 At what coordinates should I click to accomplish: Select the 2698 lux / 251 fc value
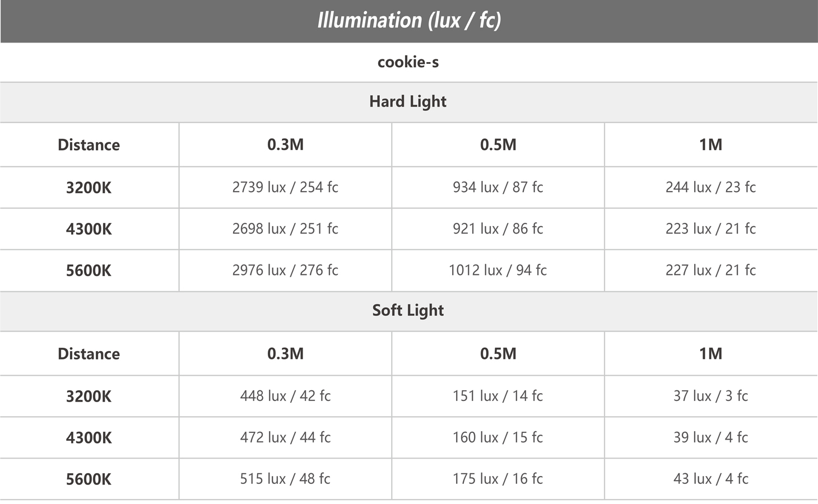[285, 228]
